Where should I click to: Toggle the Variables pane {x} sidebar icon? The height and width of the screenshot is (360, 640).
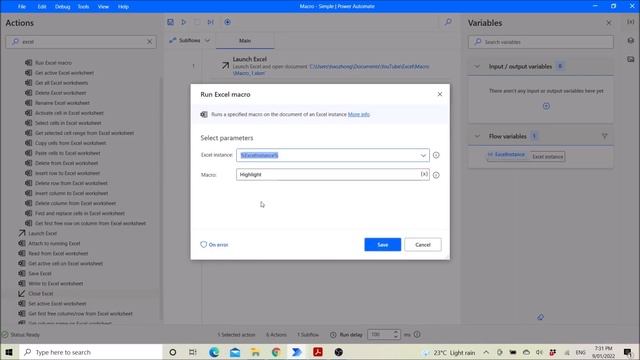pos(631,22)
